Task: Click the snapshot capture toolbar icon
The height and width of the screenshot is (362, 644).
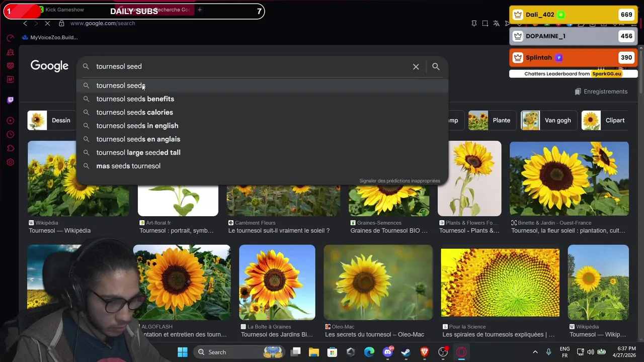Action: pyautogui.click(x=485, y=23)
